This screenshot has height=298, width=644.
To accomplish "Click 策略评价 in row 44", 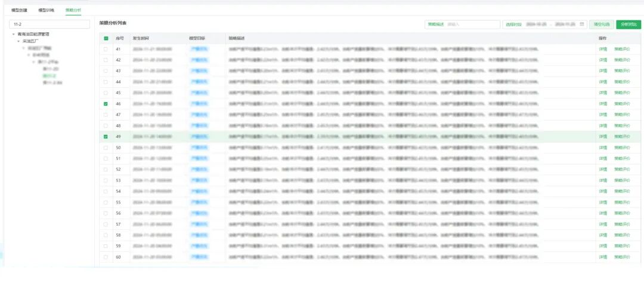I will click(x=622, y=82).
